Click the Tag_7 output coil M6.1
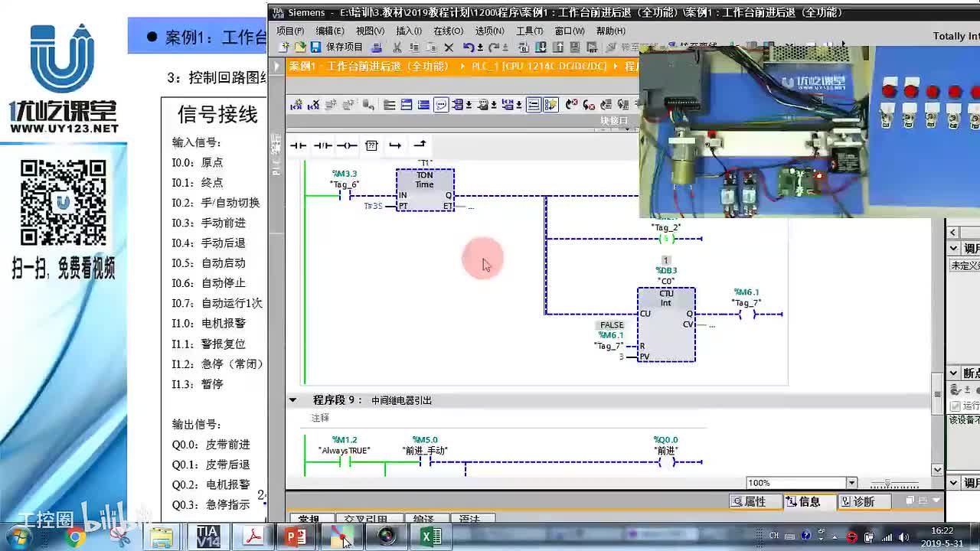The height and width of the screenshot is (551, 980). [x=746, y=314]
